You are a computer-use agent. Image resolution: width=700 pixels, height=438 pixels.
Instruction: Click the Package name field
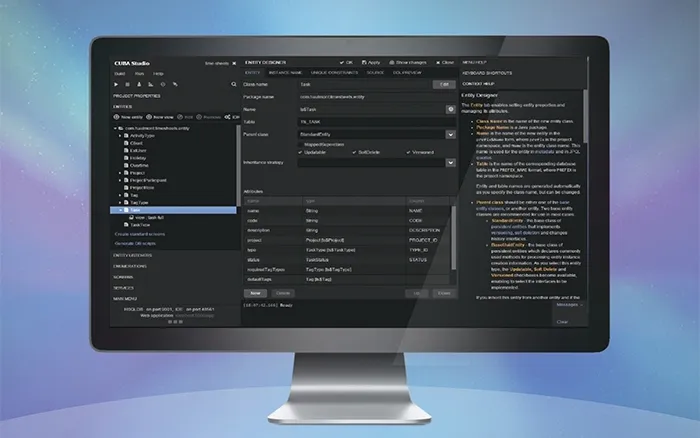click(x=376, y=97)
